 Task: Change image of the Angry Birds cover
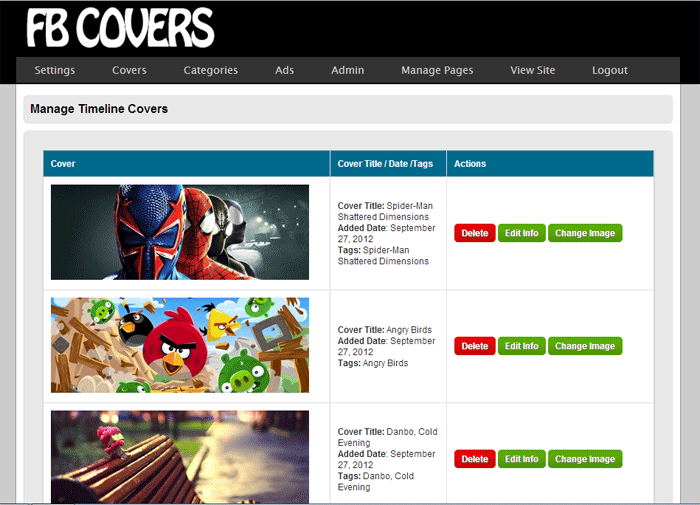[x=585, y=346]
